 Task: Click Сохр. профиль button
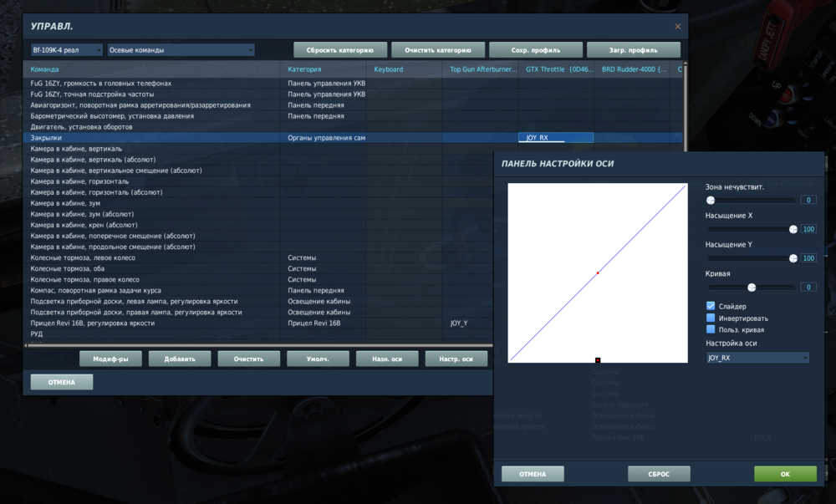point(536,50)
